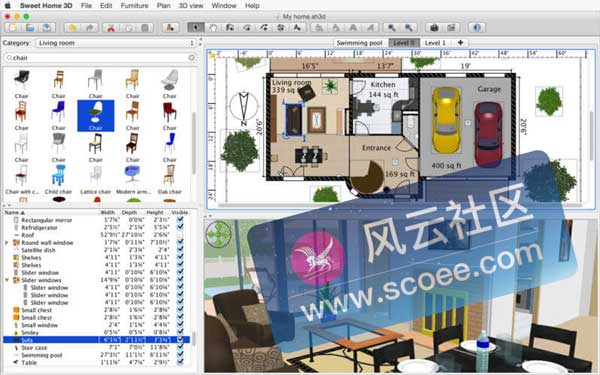The height and width of the screenshot is (375, 600).
Task: Click the plus button to add level
Action: point(460,42)
